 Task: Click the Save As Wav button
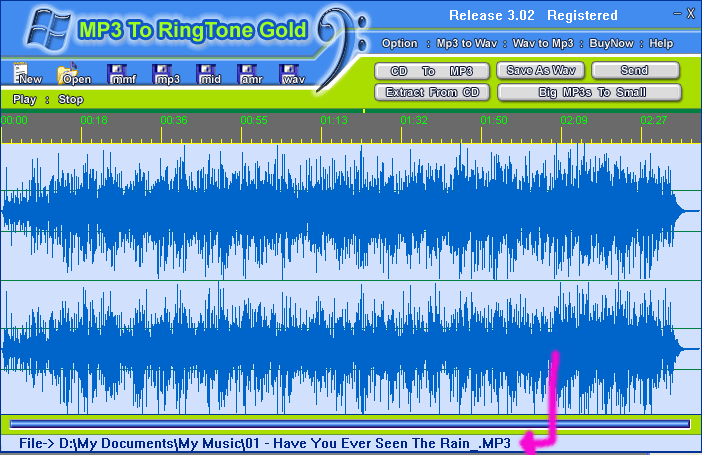tap(540, 70)
